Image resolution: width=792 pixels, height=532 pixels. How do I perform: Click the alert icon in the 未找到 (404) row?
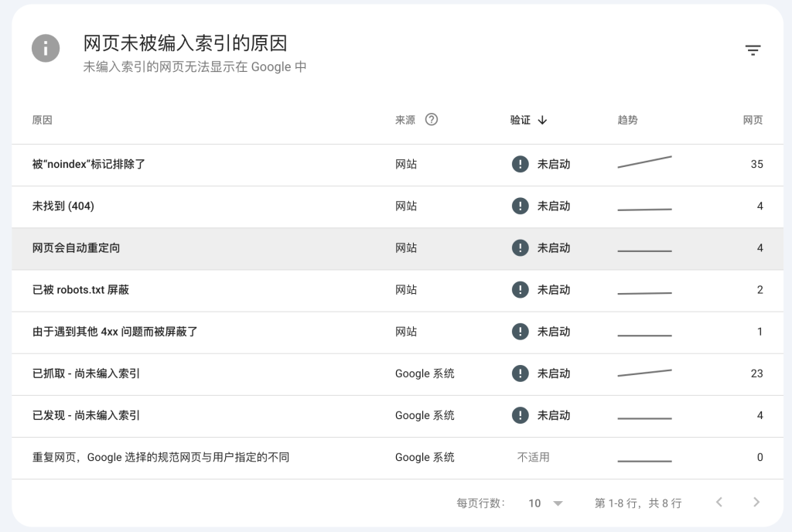click(x=521, y=206)
